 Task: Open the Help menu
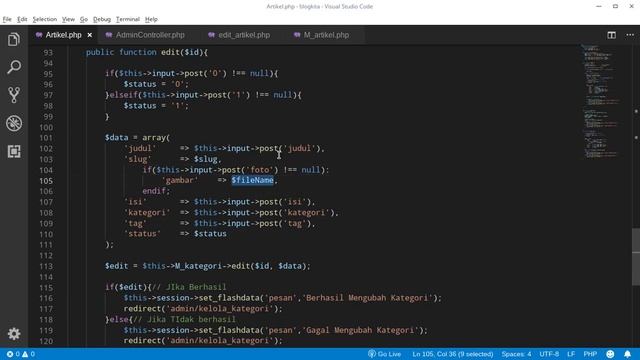tap(151, 19)
